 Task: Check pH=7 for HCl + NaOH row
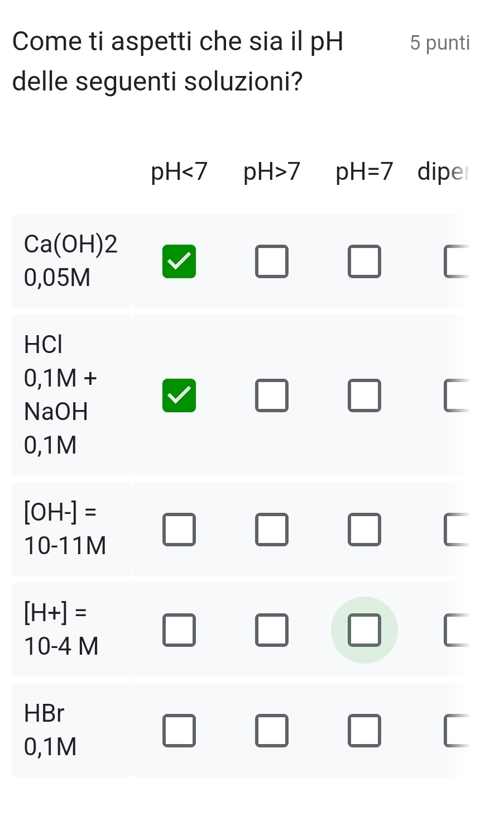364,395
